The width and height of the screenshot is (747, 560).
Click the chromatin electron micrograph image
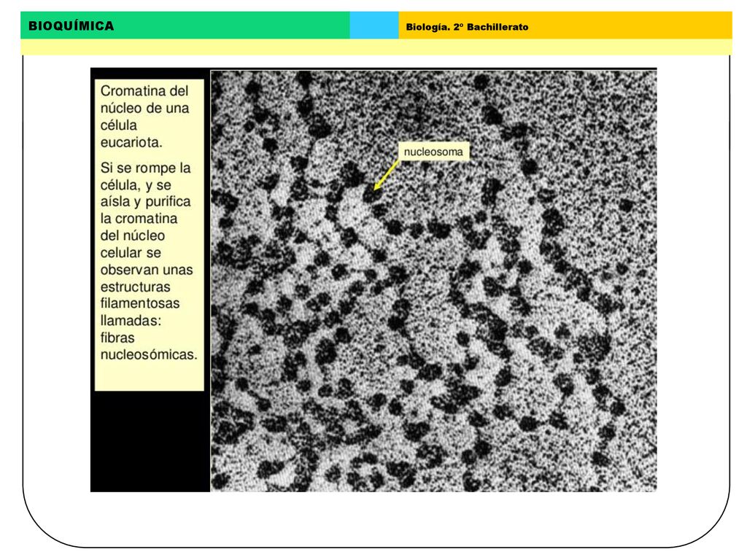[x=433, y=281]
